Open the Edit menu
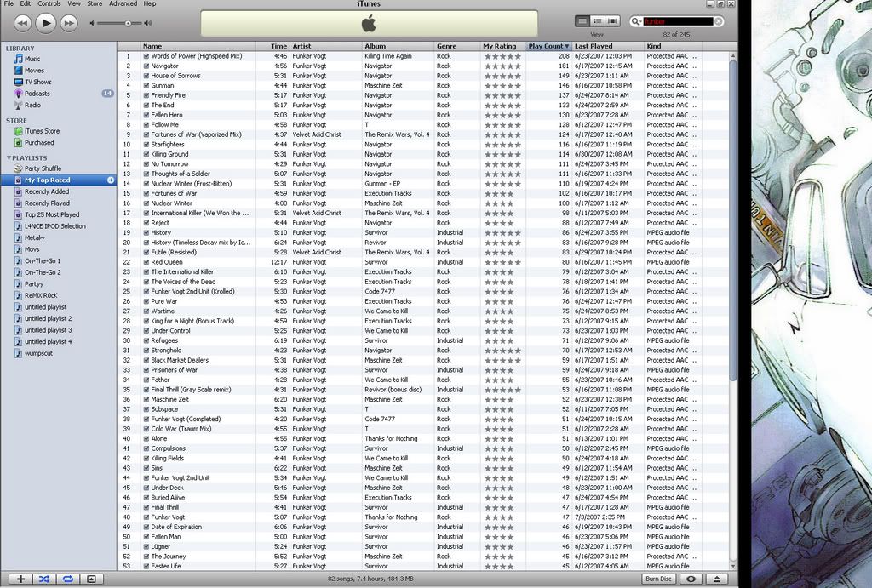 26,3
